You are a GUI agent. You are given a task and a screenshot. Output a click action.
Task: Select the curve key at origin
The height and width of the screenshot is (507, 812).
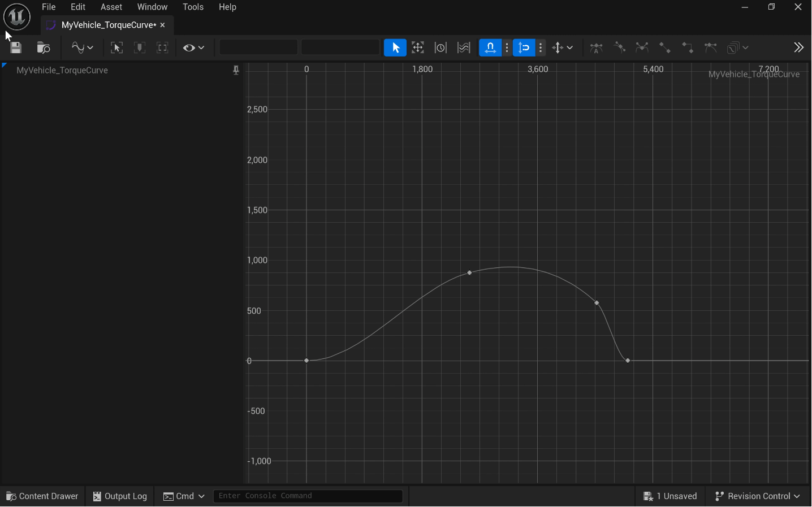(x=306, y=361)
